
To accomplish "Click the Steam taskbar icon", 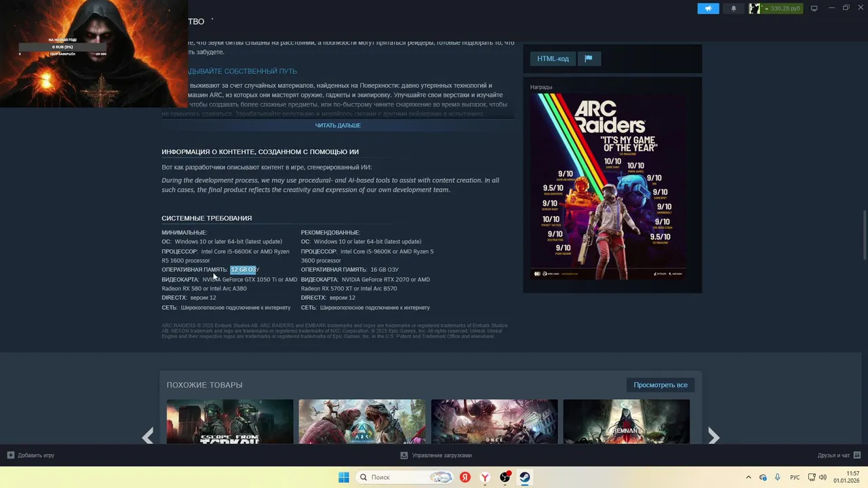I will (x=525, y=477).
